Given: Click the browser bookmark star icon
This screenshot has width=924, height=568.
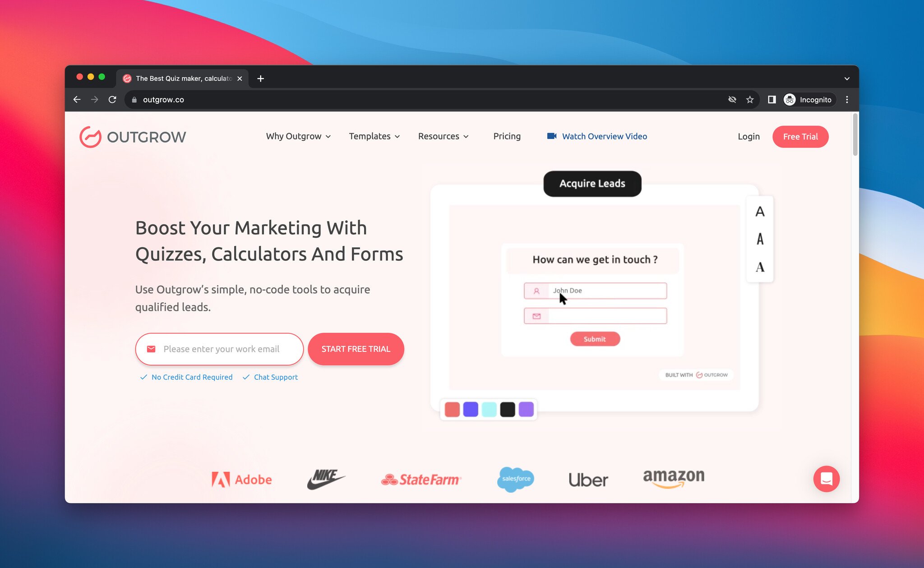Looking at the screenshot, I should tap(750, 100).
